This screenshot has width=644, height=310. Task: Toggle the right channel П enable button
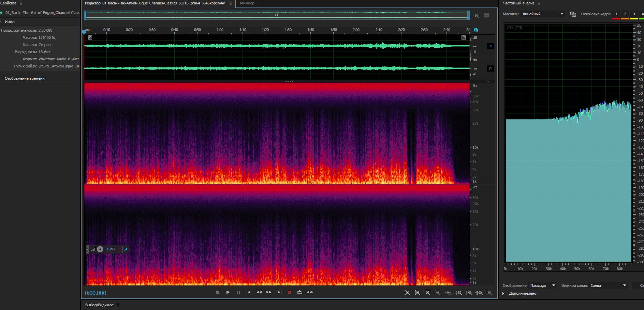[x=490, y=68]
